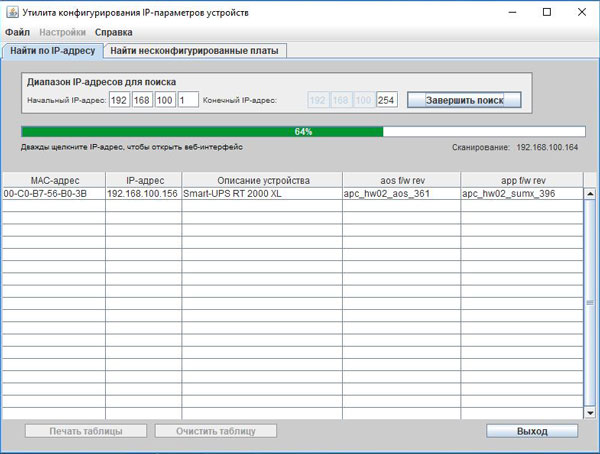Screen dimensions: 600x454
Task: Click the Выход button
Action: coord(532,431)
